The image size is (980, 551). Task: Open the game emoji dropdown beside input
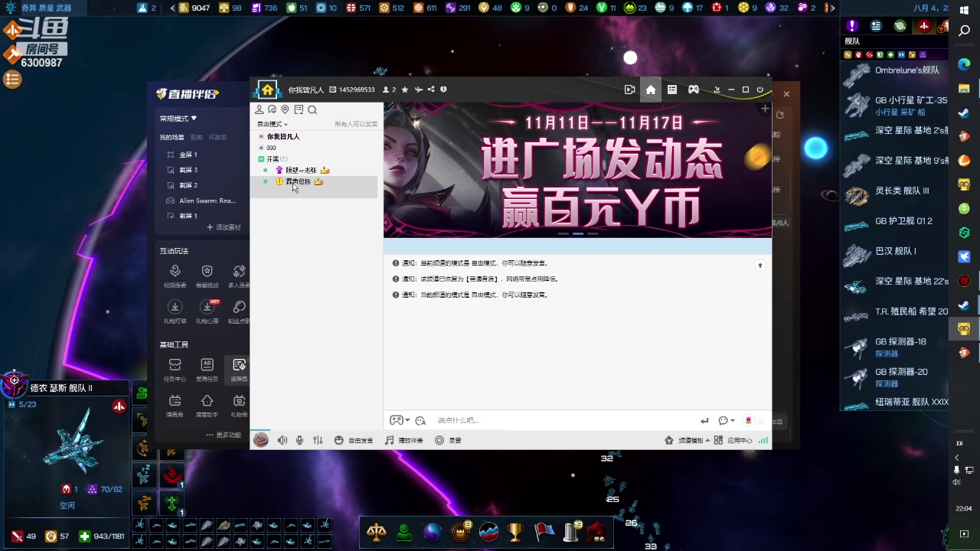click(400, 420)
